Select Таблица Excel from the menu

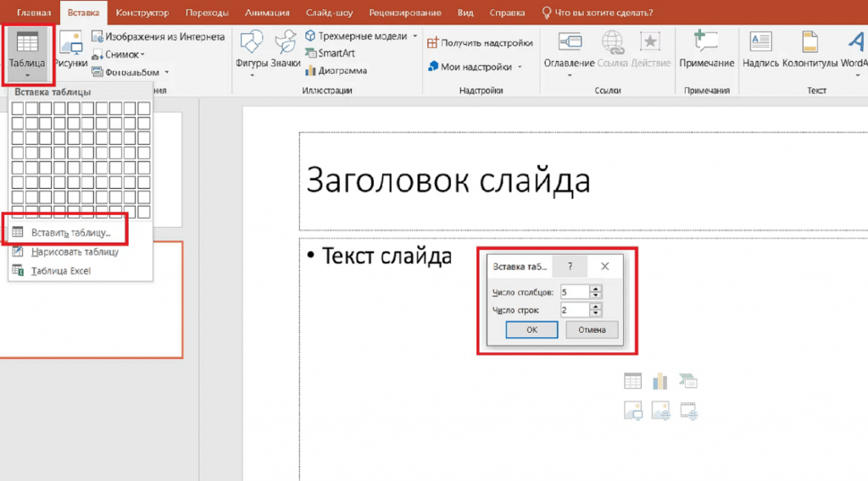tap(60, 271)
